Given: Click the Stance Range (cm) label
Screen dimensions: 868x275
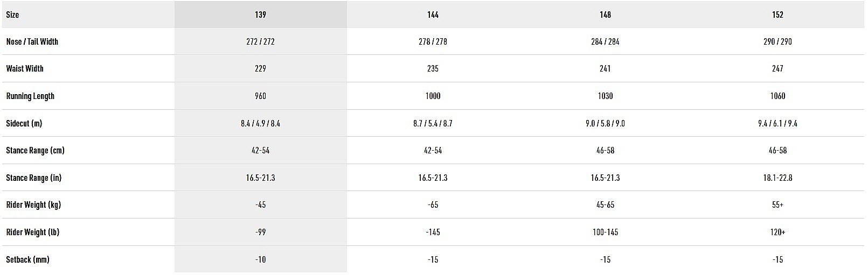Looking at the screenshot, I should [35, 150].
